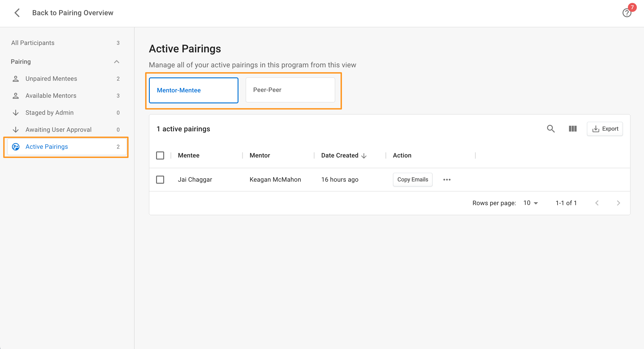Select all pairings with header checkbox

(x=160, y=155)
